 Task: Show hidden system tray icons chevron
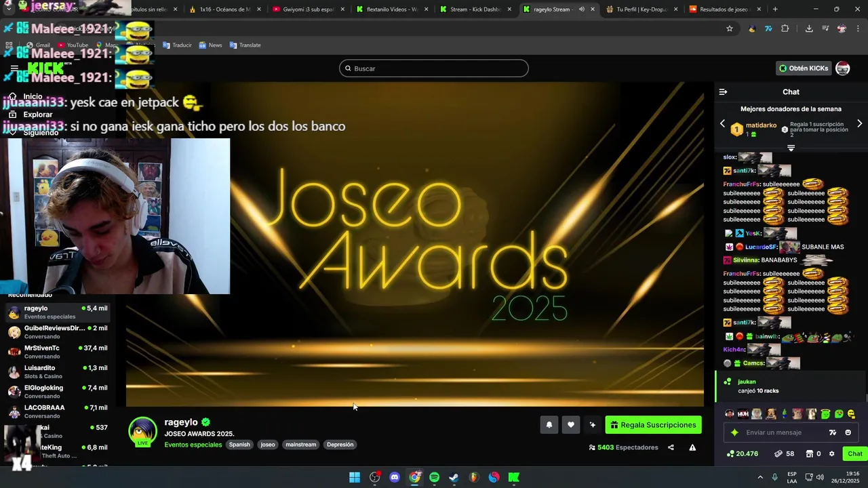point(760,477)
